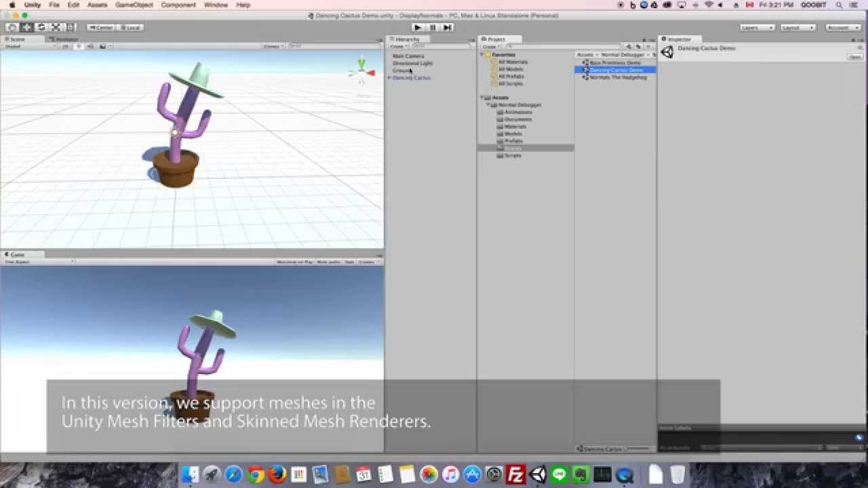Open Google Chrome from the dock

255,474
